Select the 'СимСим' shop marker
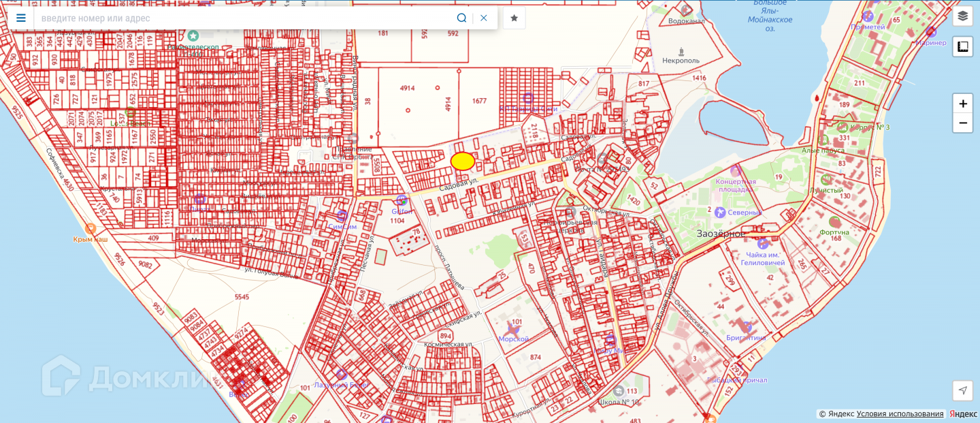980x423 pixels. (342, 215)
